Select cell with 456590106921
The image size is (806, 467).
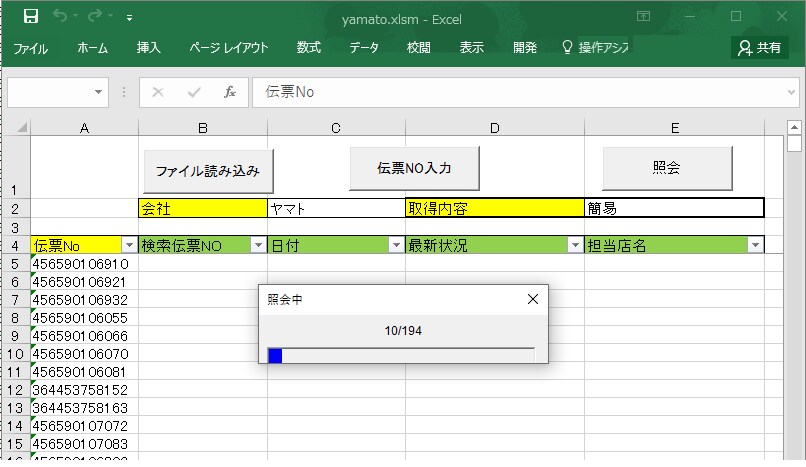[x=84, y=282]
